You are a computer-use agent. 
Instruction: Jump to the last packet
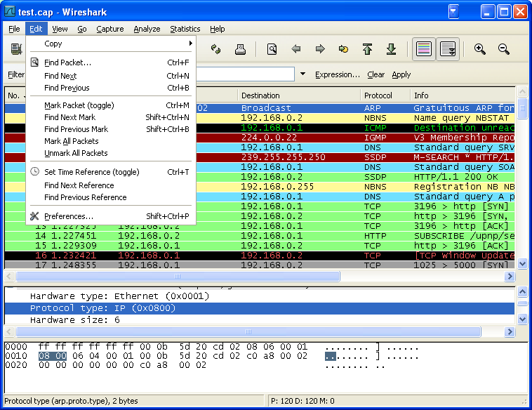(x=392, y=49)
